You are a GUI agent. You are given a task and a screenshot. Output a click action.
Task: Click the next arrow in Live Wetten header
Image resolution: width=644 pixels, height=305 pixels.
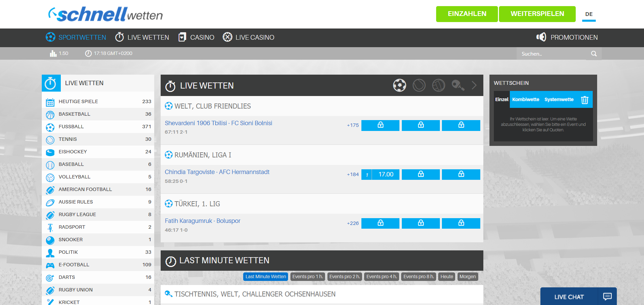[474, 85]
